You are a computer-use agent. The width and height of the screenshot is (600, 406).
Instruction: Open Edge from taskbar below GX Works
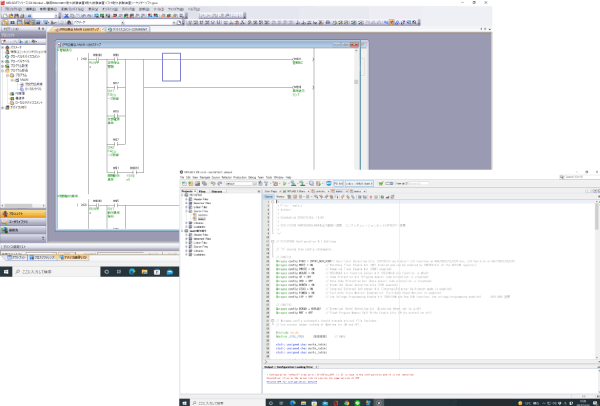point(132,272)
